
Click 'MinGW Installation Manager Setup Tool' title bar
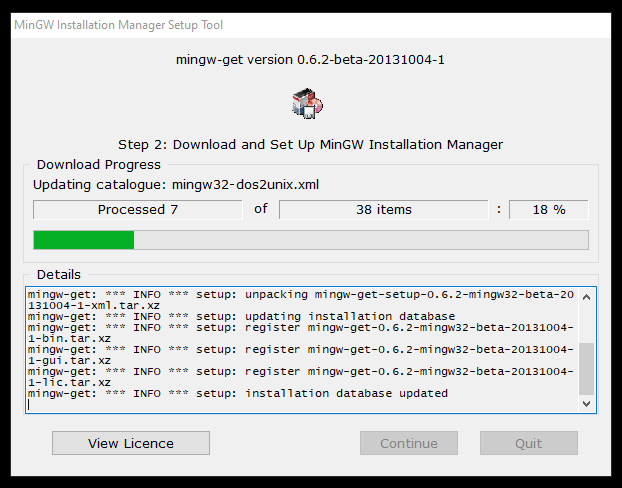tap(311, 25)
